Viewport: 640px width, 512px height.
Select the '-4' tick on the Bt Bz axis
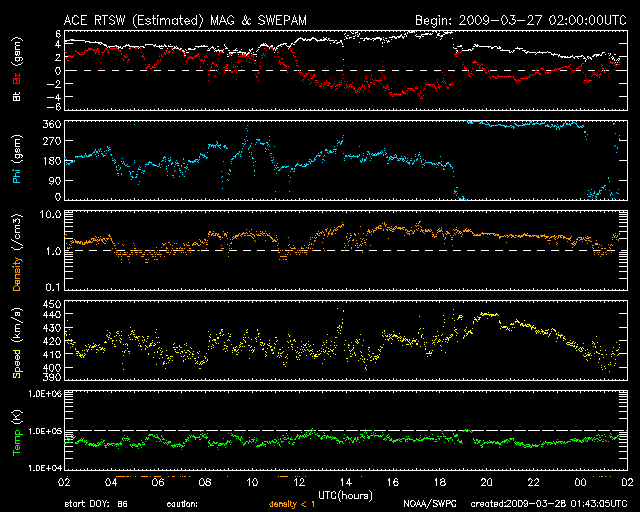[x=55, y=97]
